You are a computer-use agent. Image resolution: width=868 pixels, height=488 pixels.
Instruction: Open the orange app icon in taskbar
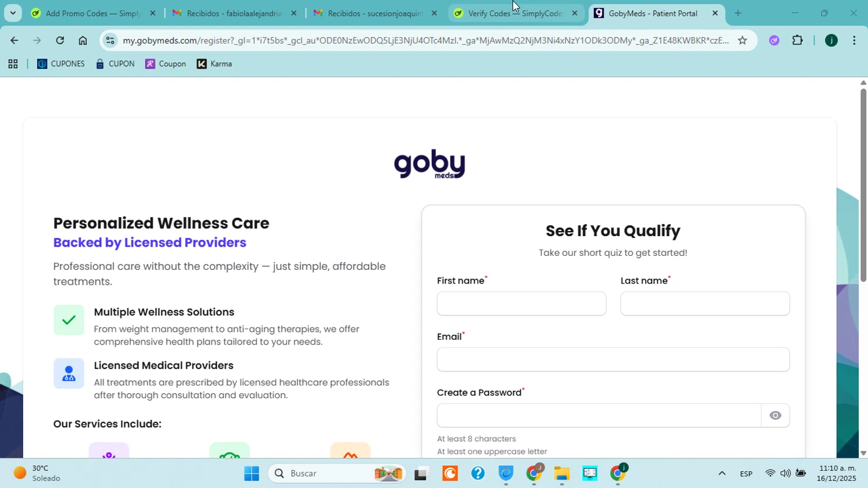tap(450, 474)
